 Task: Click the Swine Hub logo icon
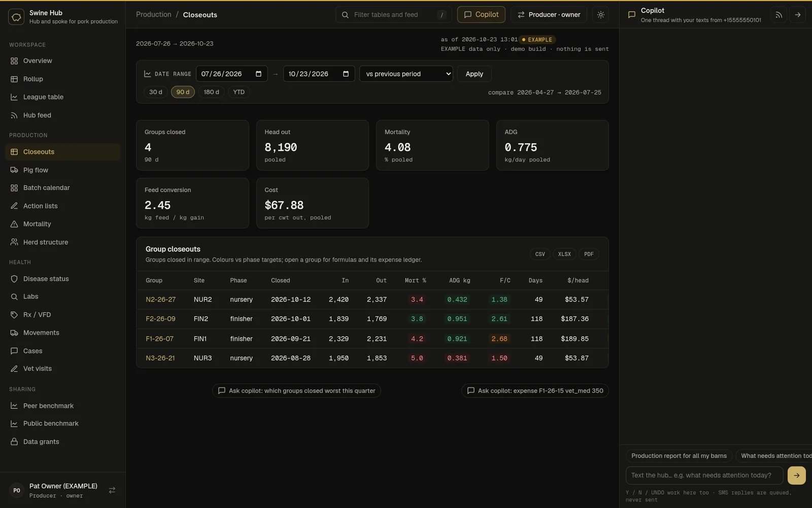click(x=16, y=17)
